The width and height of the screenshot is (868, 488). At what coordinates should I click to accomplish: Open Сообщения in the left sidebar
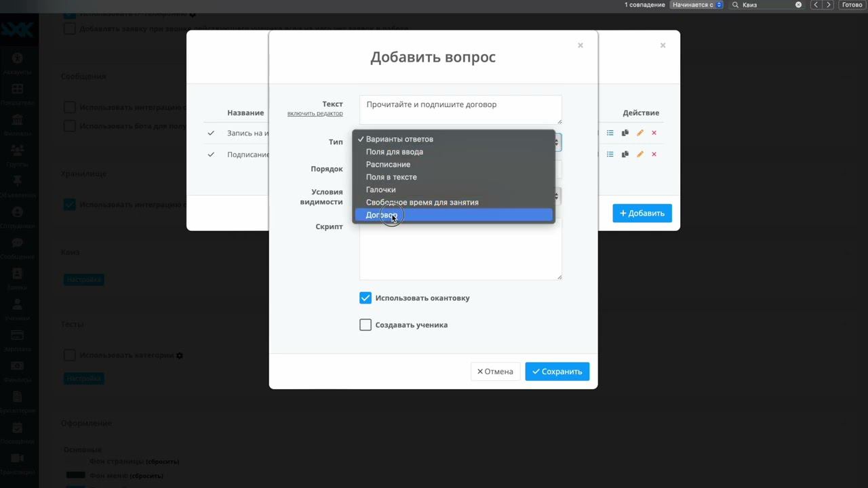click(18, 249)
